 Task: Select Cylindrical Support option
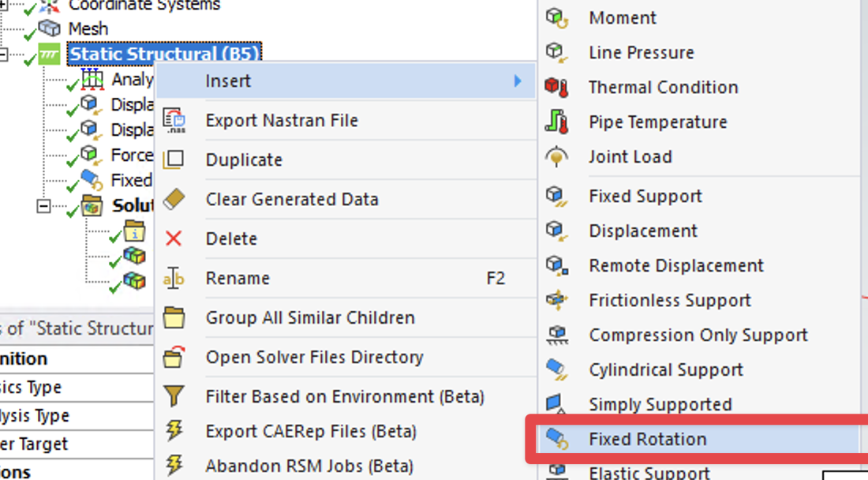click(x=666, y=369)
